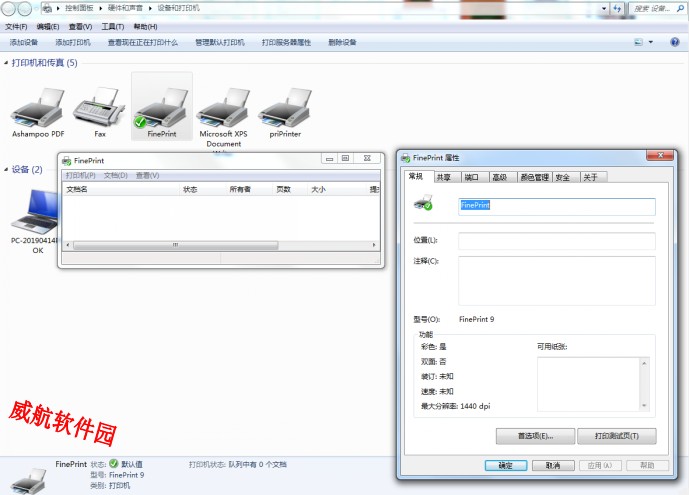The width and height of the screenshot is (689, 495).
Task: Switch to the 共享 tab
Action: (x=443, y=177)
